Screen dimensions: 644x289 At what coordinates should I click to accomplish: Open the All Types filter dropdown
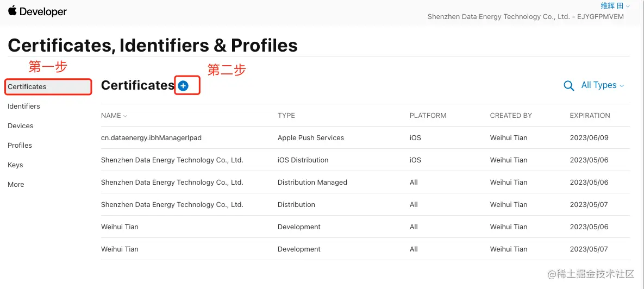click(602, 85)
